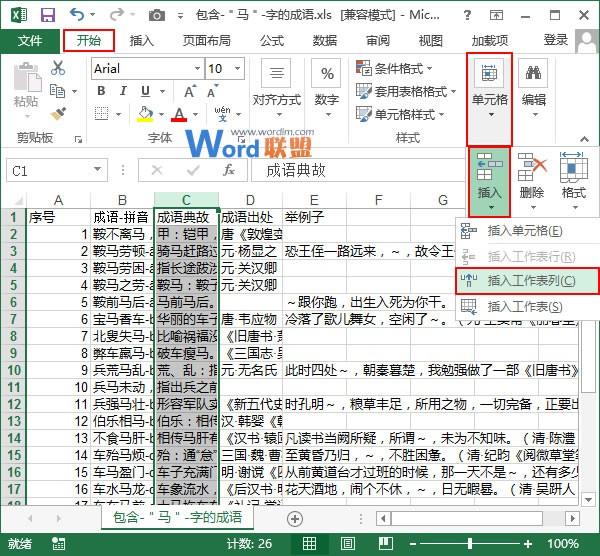Click the Copy icon in clipboard group
600x556 pixels.
[x=57, y=91]
